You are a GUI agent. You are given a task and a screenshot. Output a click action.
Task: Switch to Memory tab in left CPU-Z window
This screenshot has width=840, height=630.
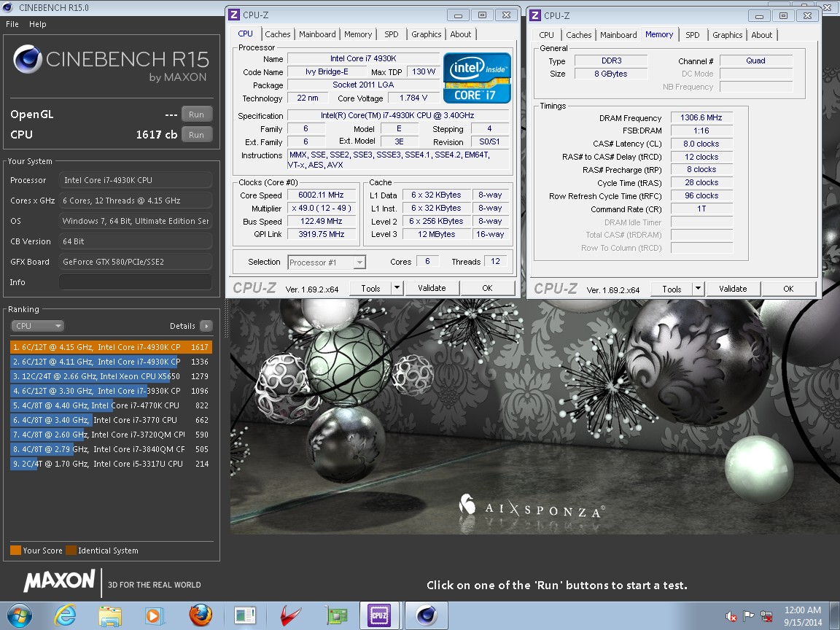tap(358, 34)
